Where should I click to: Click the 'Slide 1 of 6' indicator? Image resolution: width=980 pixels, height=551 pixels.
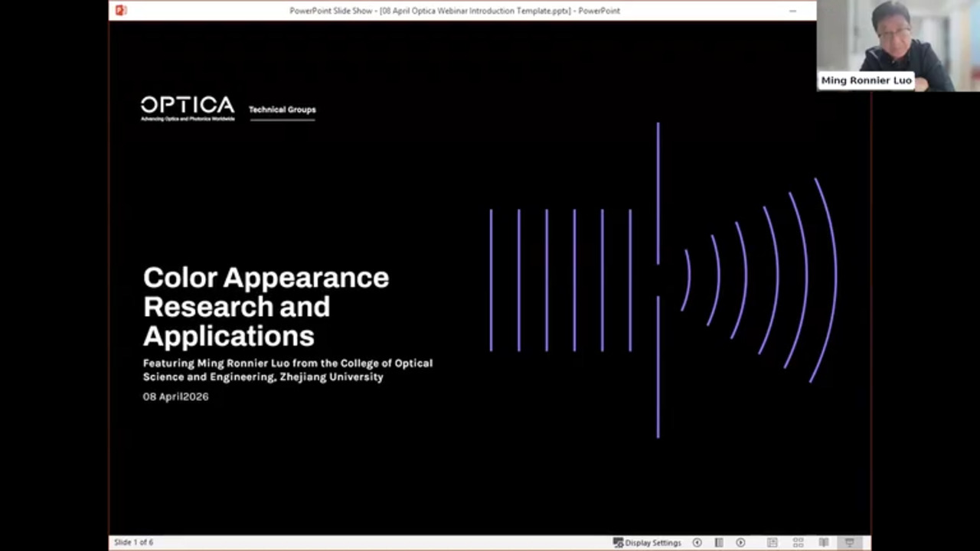pos(134,543)
